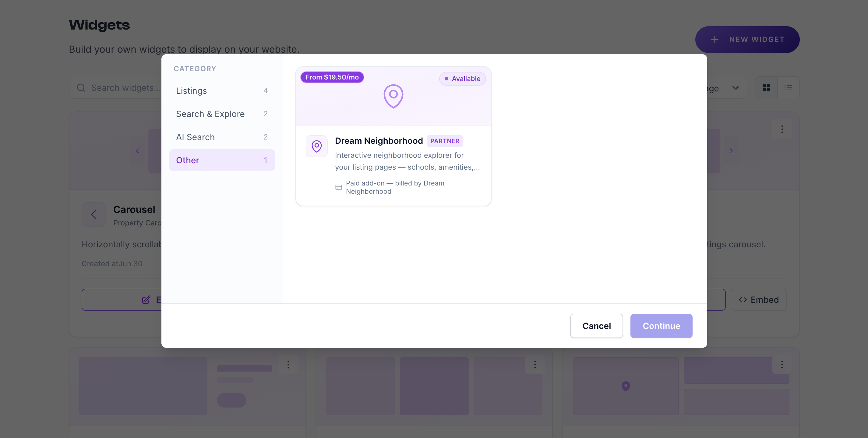Image resolution: width=868 pixels, height=438 pixels.
Task: Click the Cancel button
Action: tap(596, 326)
